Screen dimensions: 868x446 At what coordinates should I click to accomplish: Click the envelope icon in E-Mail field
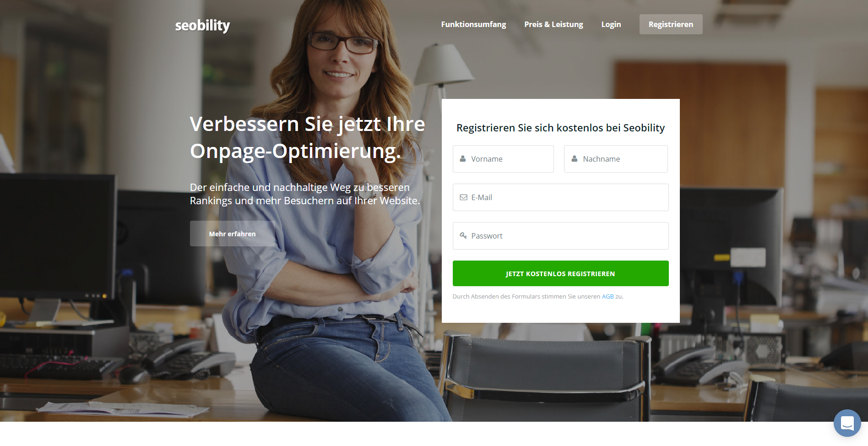pos(463,197)
